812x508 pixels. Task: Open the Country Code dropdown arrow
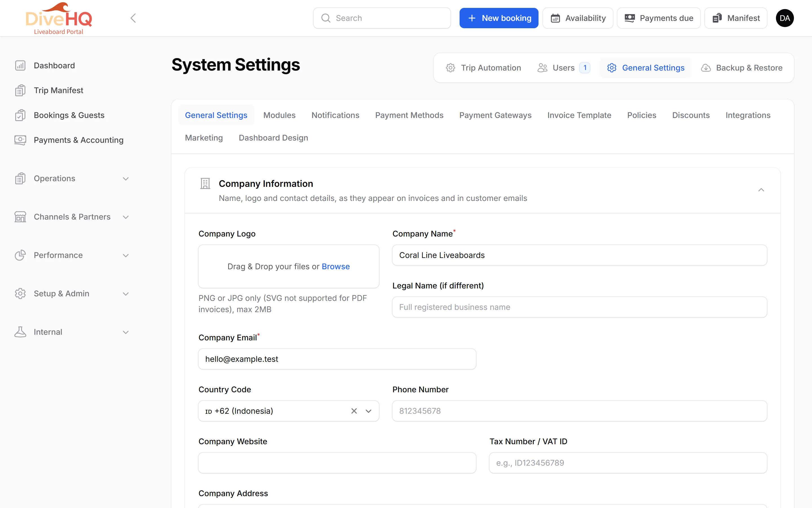coord(369,411)
